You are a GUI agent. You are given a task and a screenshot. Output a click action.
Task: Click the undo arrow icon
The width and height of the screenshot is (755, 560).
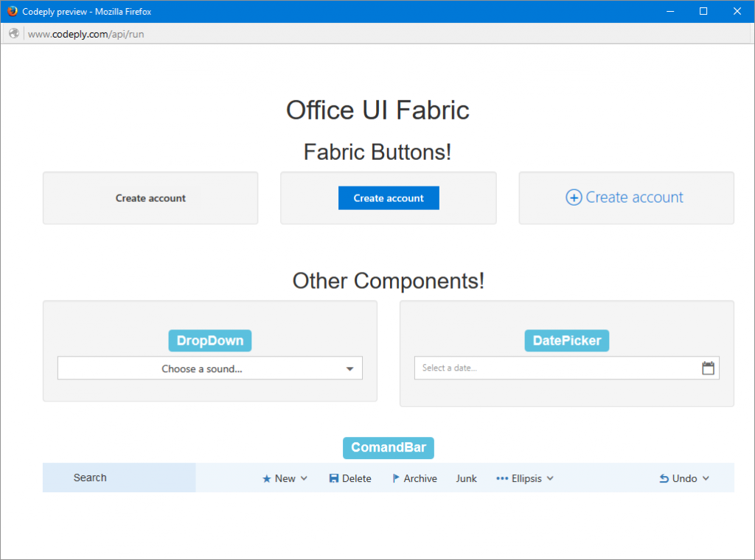(664, 478)
